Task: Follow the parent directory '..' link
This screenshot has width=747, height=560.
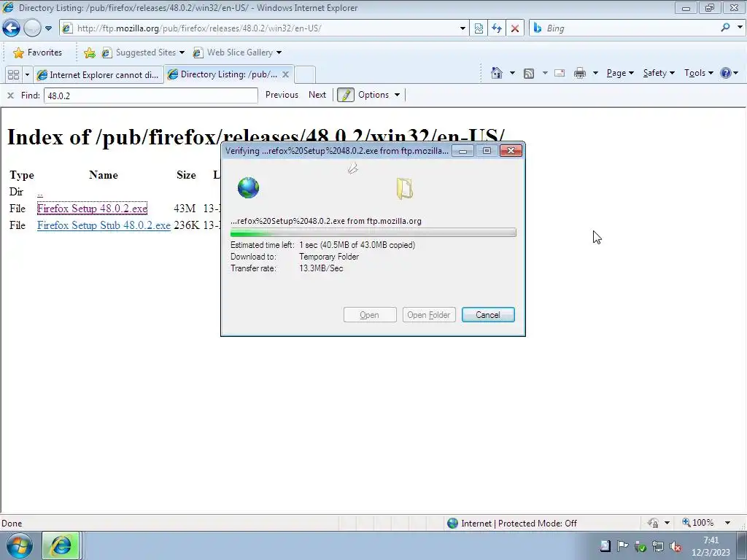Action: (39, 192)
